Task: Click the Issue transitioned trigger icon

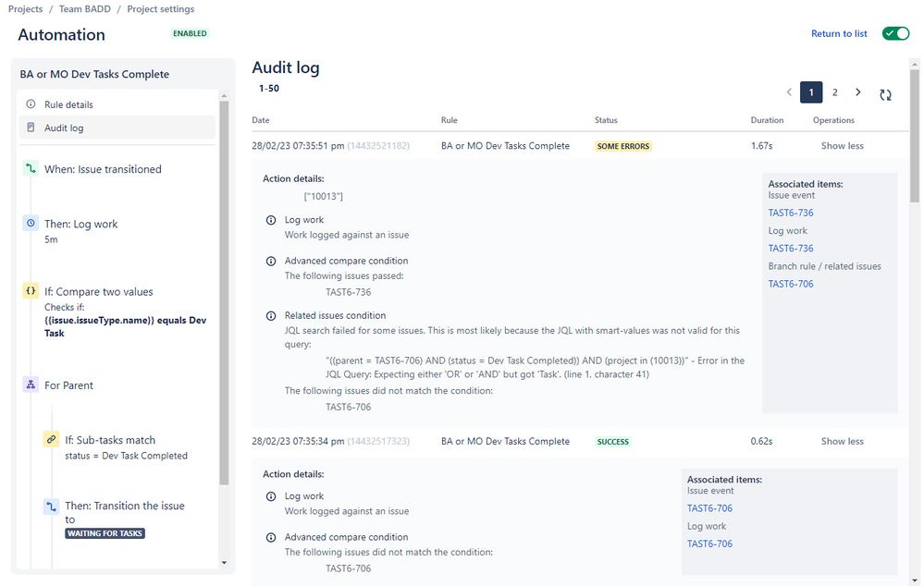Action: [31, 169]
